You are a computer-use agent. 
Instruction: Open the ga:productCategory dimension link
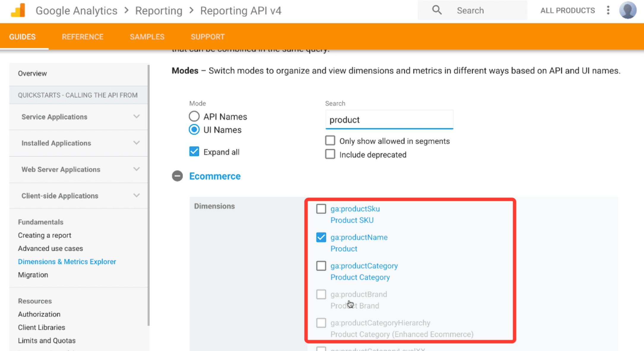pyautogui.click(x=364, y=266)
